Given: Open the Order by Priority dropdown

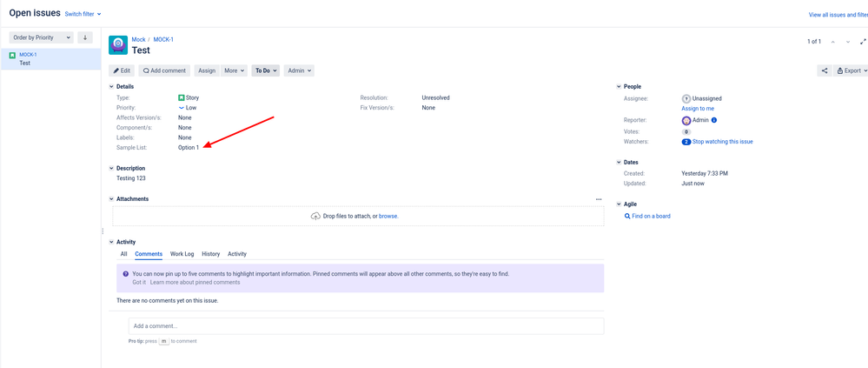Looking at the screenshot, I should click(x=42, y=37).
